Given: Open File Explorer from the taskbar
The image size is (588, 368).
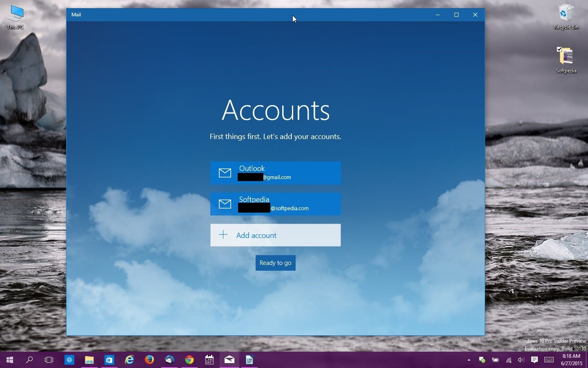Looking at the screenshot, I should 89,360.
